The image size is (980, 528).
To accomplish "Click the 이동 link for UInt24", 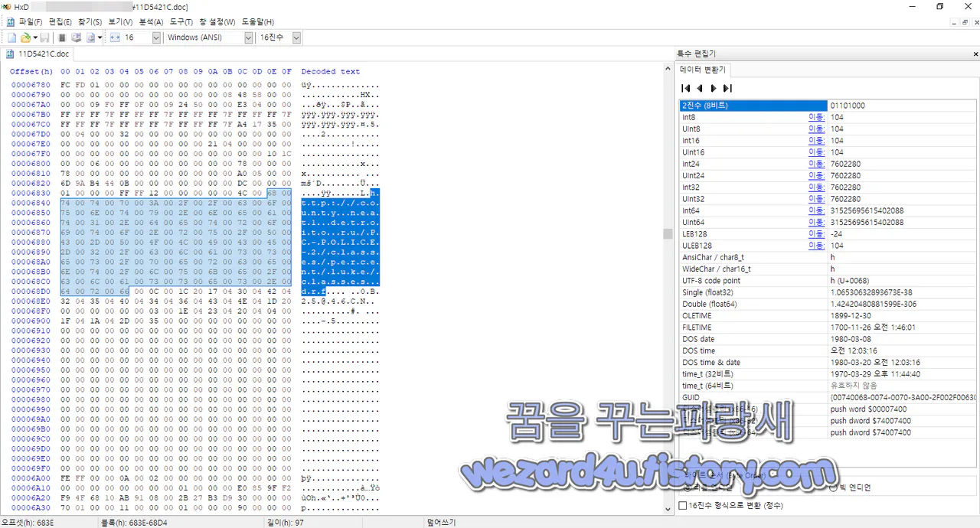I will (x=817, y=175).
